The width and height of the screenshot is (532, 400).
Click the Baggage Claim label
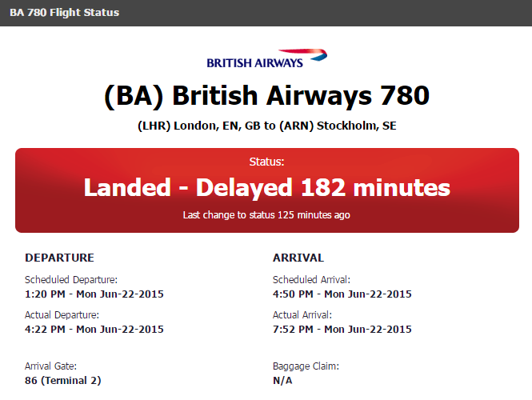[x=306, y=366]
